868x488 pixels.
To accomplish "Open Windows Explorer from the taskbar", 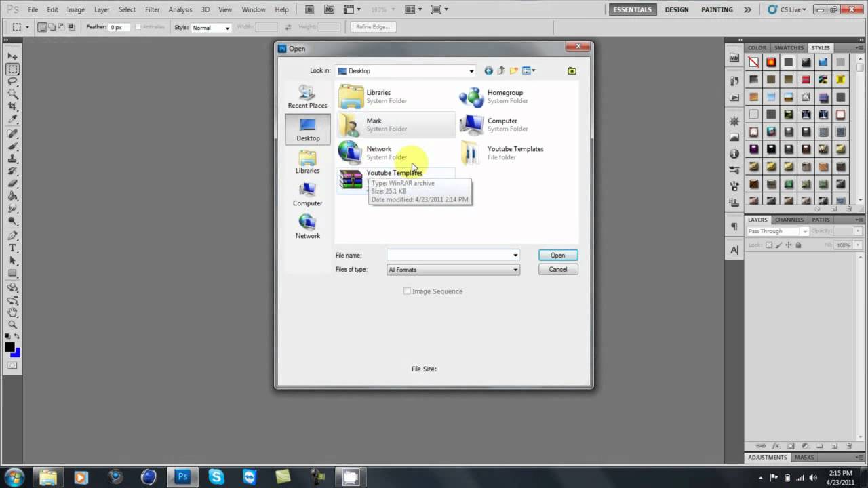I will pos(47,476).
